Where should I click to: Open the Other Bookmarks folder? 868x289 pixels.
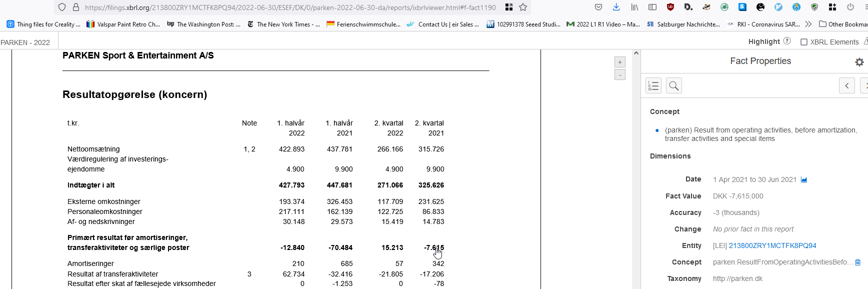click(x=843, y=24)
